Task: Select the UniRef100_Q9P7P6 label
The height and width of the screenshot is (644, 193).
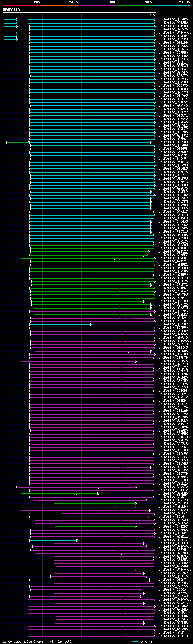Action: (173, 311)
